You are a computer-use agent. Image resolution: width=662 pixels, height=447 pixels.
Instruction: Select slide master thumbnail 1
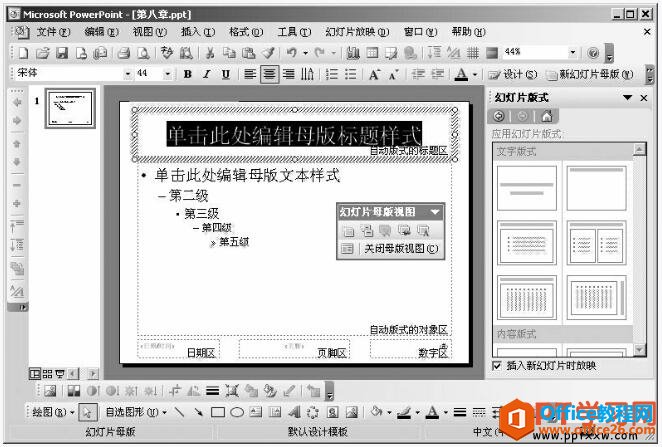[x=70, y=108]
